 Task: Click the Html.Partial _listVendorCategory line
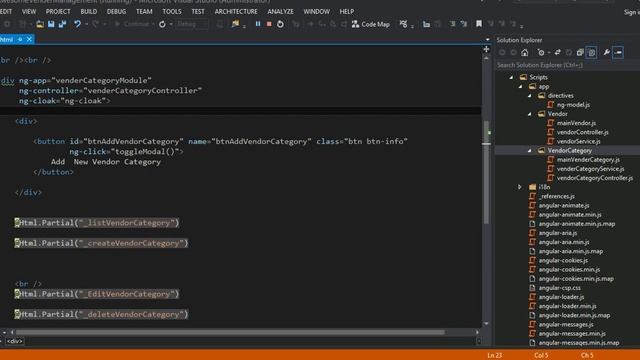[x=97, y=223]
